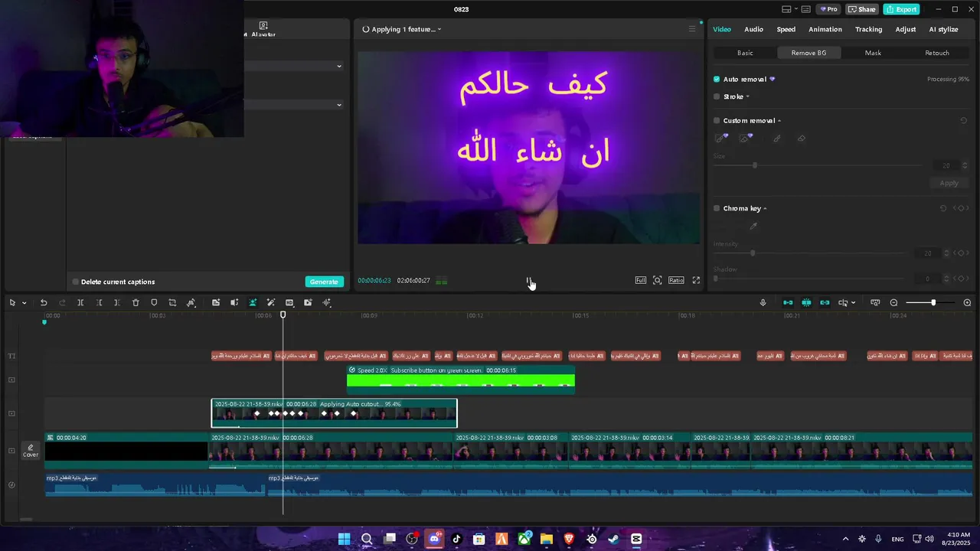Click the Chroma key color picker eyedropper
The width and height of the screenshot is (980, 551).
(753, 226)
